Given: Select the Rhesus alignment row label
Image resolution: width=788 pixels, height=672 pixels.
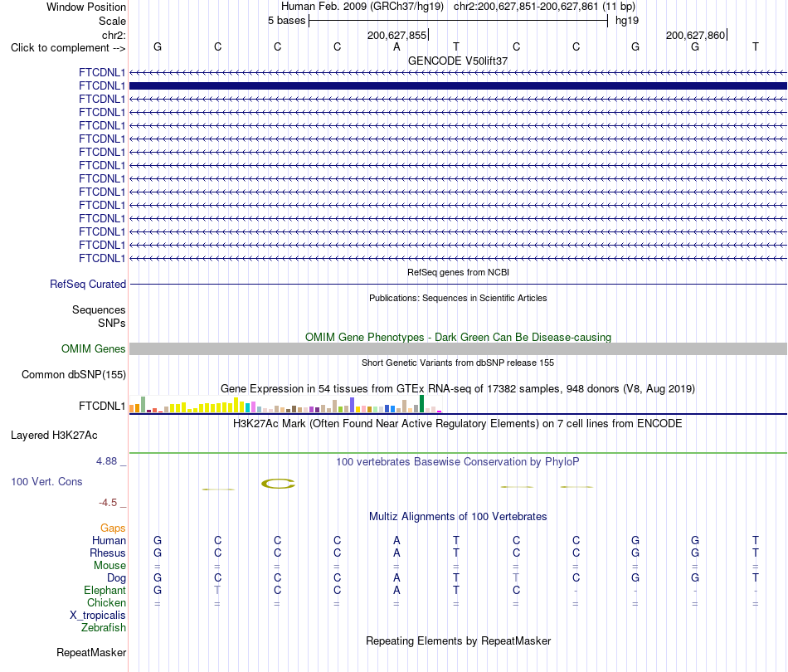Looking at the screenshot, I should pos(108,553).
